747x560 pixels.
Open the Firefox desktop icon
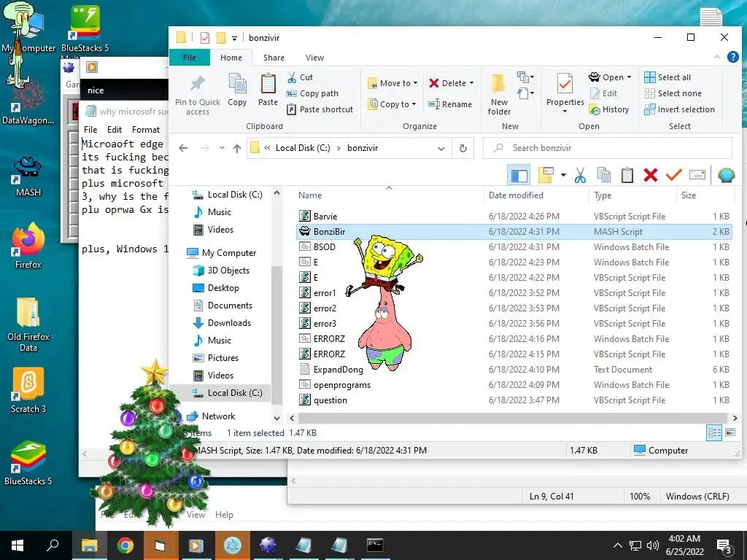point(28,246)
